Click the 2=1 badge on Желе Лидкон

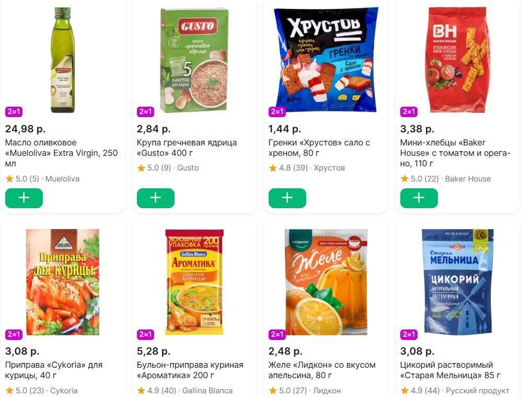277,334
